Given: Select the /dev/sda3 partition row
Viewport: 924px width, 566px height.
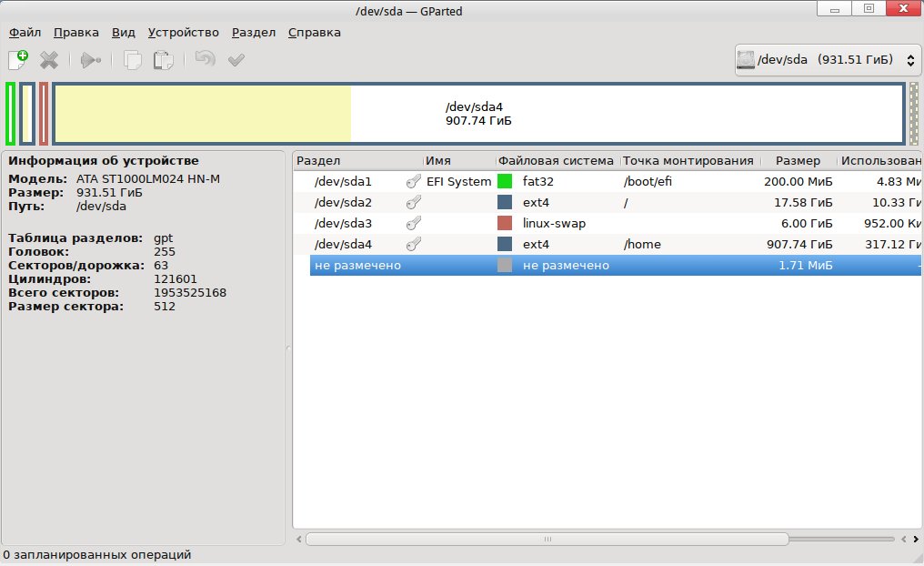Looking at the screenshot, I should 608,224.
